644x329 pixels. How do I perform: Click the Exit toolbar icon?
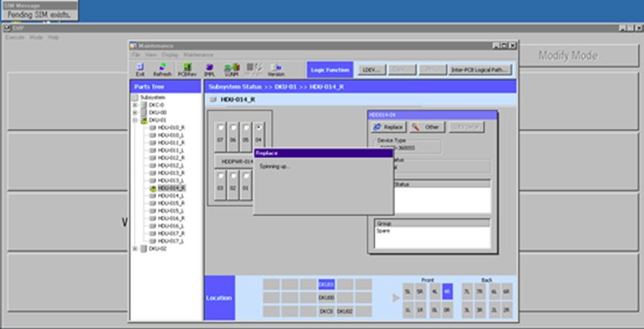[x=140, y=69]
